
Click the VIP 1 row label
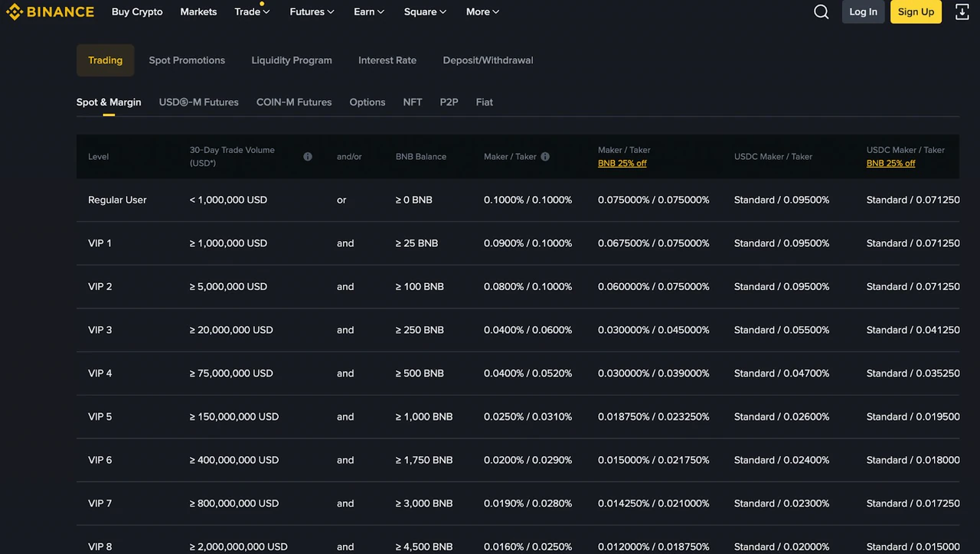[x=100, y=243]
